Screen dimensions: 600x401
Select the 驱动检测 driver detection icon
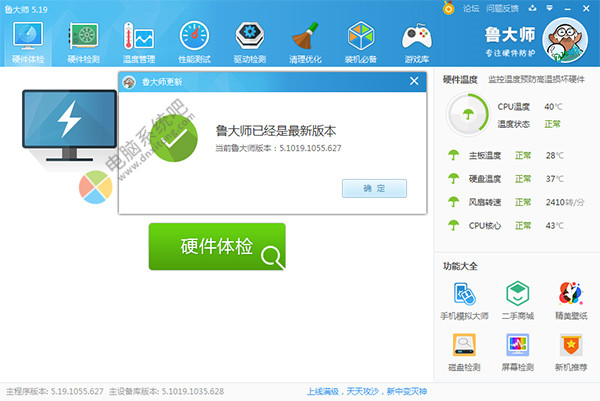pos(249,42)
